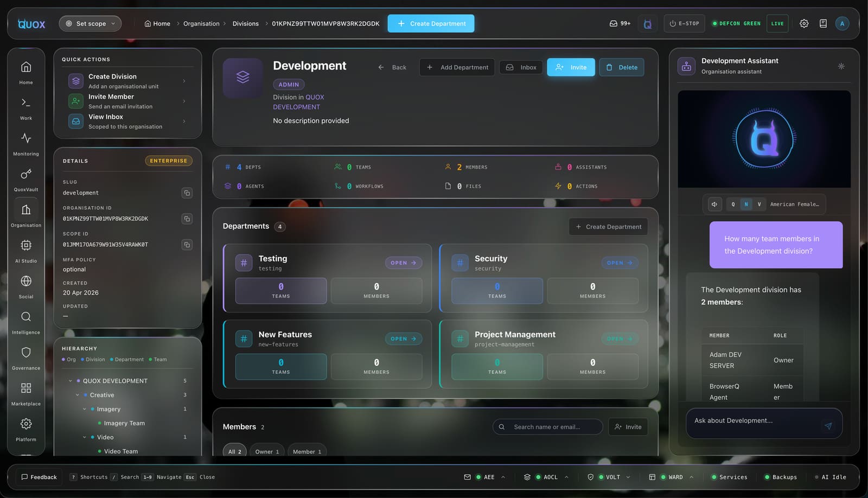
Task: Open the user avatar A
Action: coord(842,23)
